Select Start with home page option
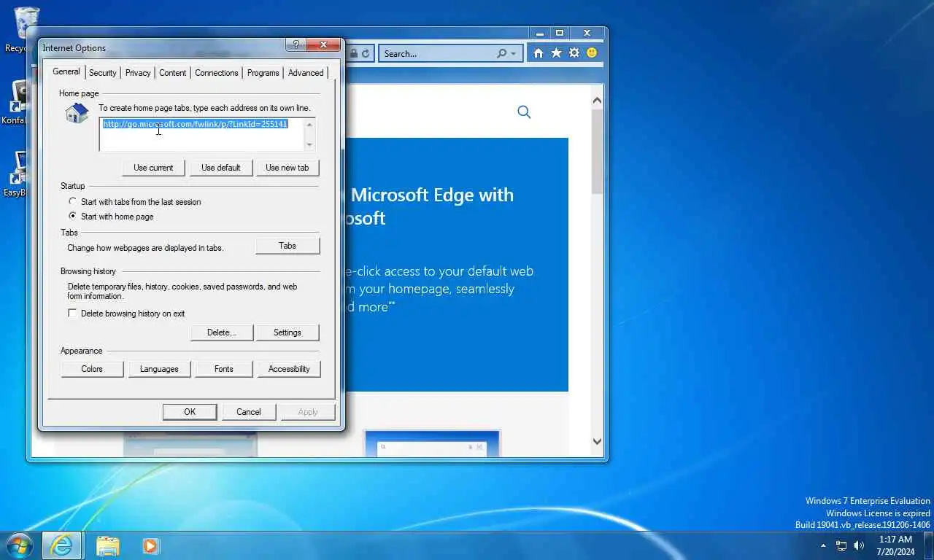The image size is (934, 560). point(72,216)
